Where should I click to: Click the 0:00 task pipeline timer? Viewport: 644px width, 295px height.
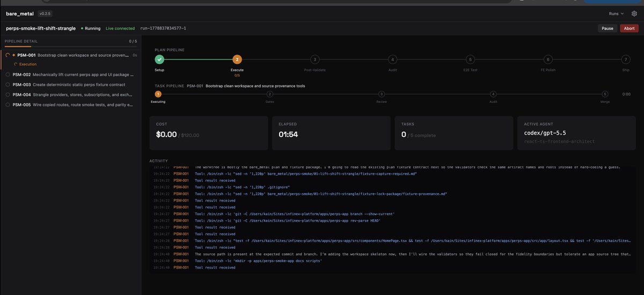[626, 94]
